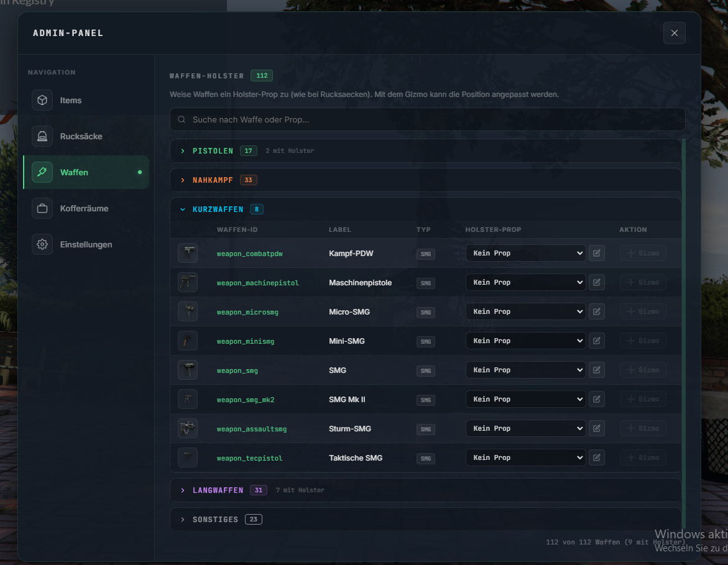Click the '112 von 112 Waffen' status text
This screenshot has height=565, width=728.
pyautogui.click(x=615, y=542)
